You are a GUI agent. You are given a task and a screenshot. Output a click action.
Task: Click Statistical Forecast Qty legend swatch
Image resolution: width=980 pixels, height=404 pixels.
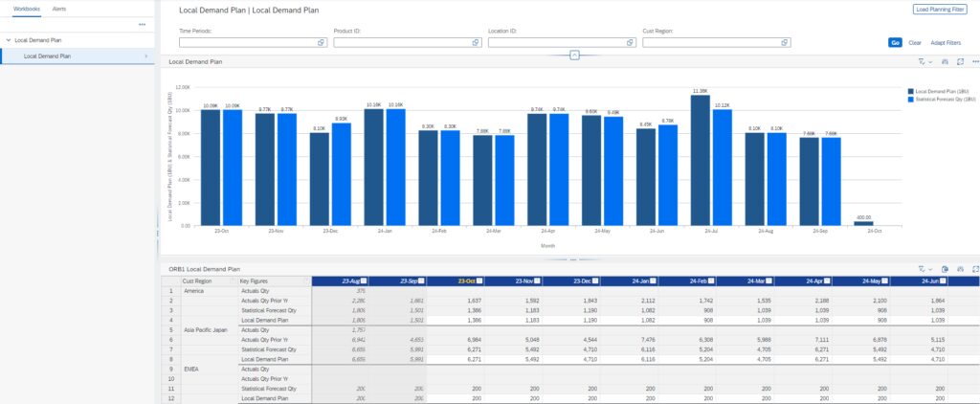tap(910, 100)
